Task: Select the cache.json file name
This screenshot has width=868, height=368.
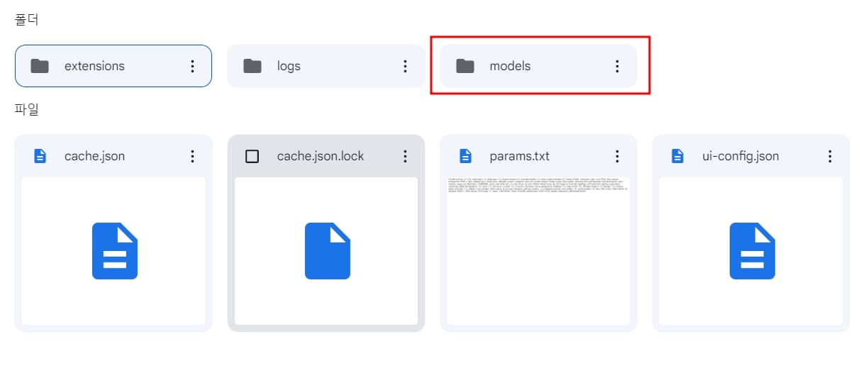Action: 94,156
